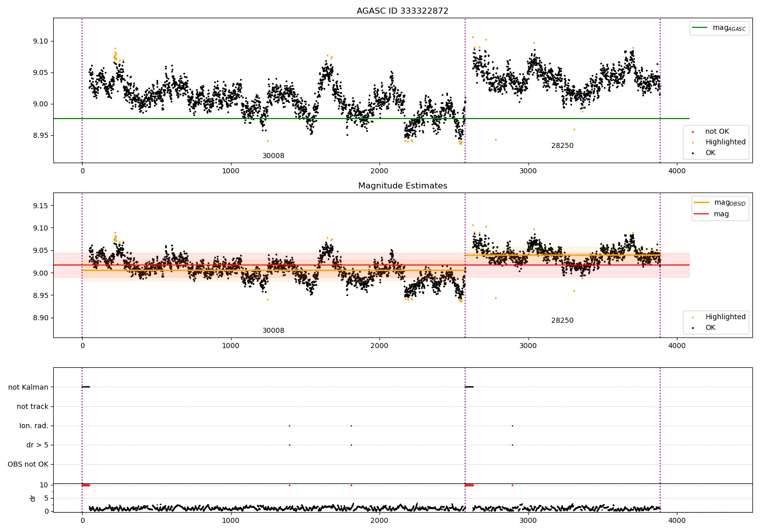Viewport: 760px width, 532px height.
Task: Click the 'AGASC ID 333322872' plot title
Action: point(402,11)
